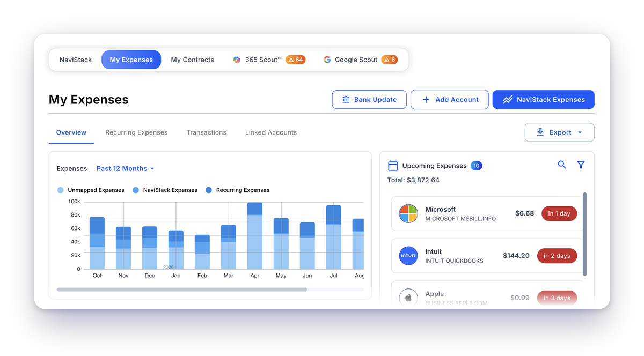Open NaviStack Expenses button
Image resolution: width=644 pixels, height=356 pixels.
[544, 100]
